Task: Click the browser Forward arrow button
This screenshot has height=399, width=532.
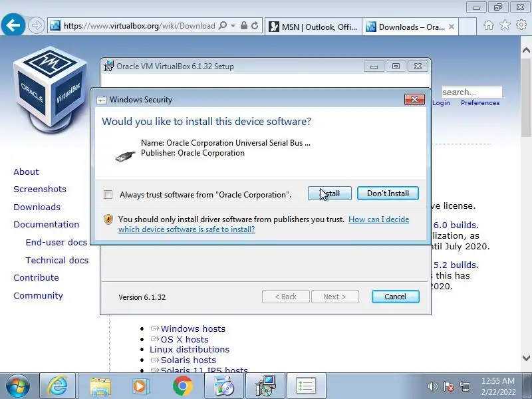Action: (x=36, y=25)
